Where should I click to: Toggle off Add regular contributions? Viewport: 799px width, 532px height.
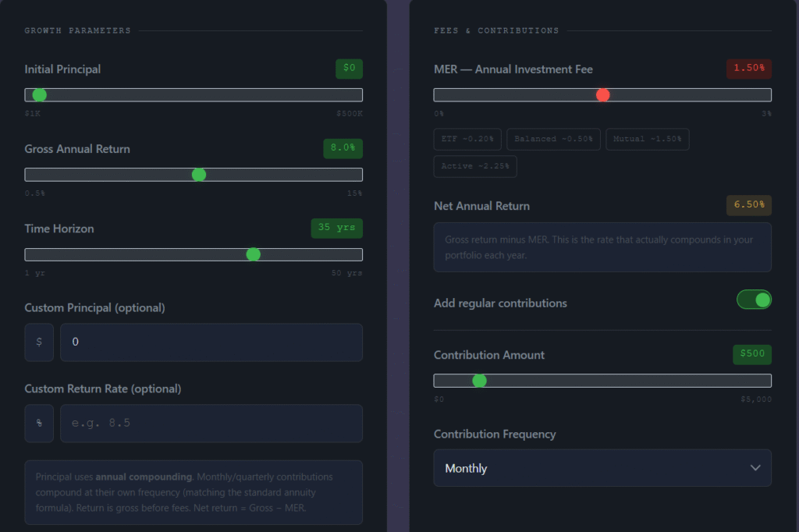click(754, 300)
